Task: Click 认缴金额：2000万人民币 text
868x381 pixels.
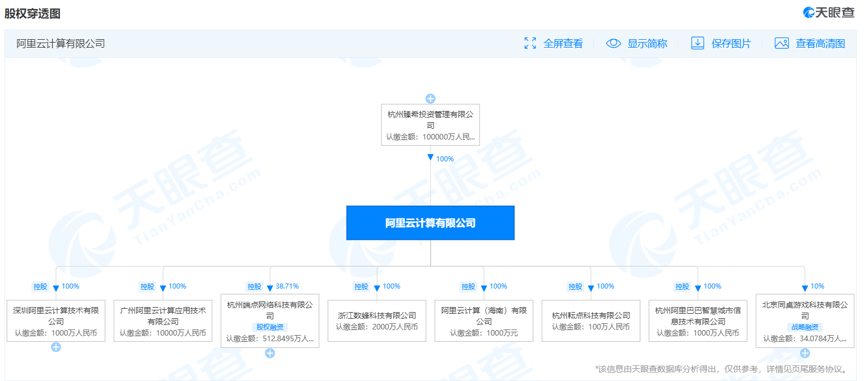Action: click(x=377, y=327)
